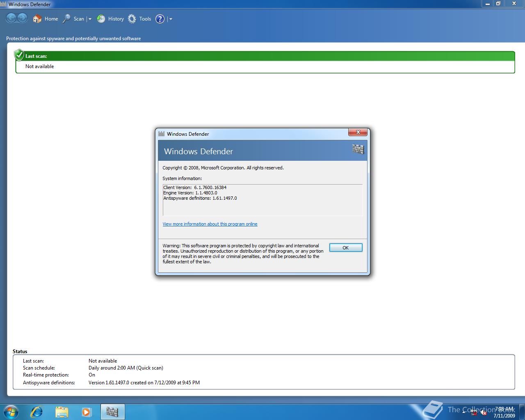Click the 'Version 1.61.1497.0 created on 7/12/2009' text
Image resolution: width=525 pixels, height=420 pixels.
144,383
